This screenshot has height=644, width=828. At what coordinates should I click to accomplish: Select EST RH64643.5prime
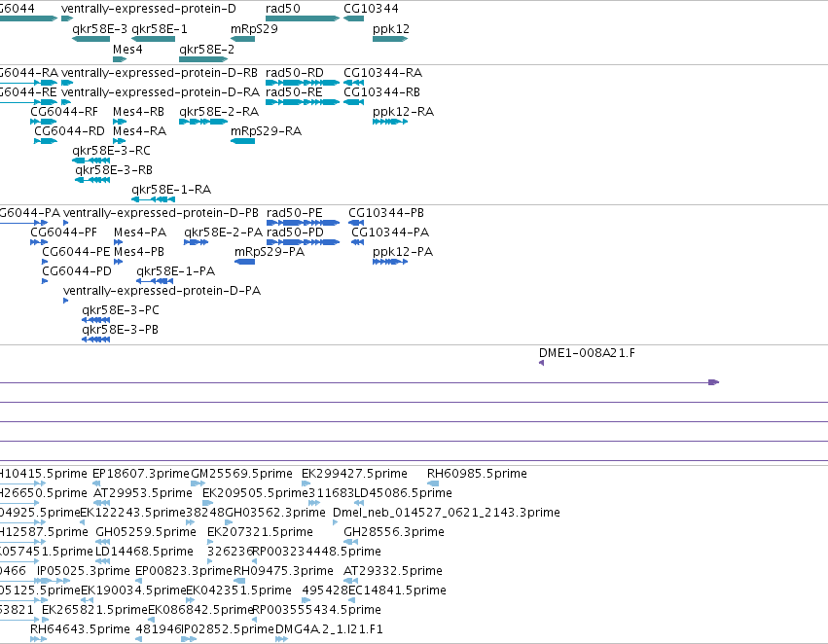[x=80, y=629]
